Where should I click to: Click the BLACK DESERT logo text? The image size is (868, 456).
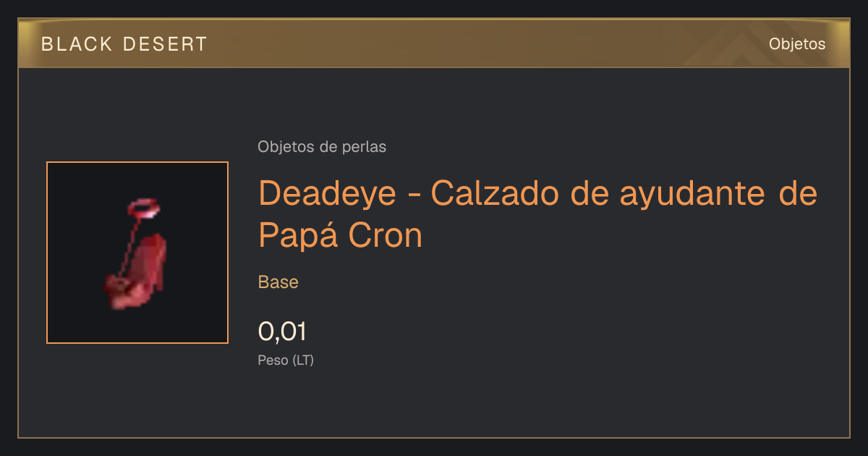(x=124, y=44)
